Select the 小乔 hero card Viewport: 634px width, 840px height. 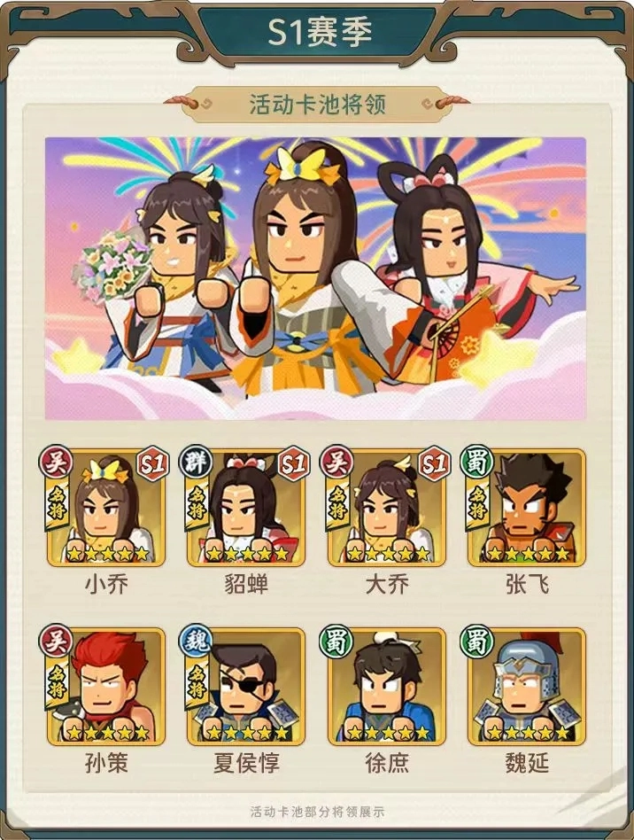(x=106, y=509)
